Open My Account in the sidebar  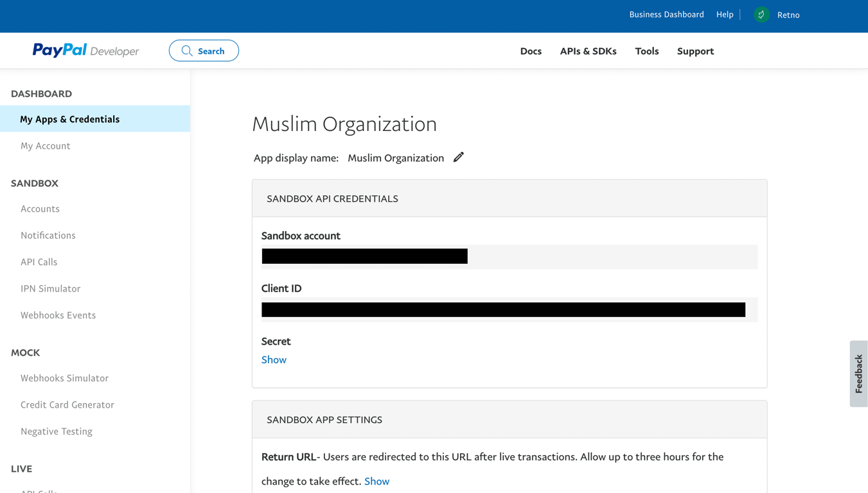(x=46, y=146)
